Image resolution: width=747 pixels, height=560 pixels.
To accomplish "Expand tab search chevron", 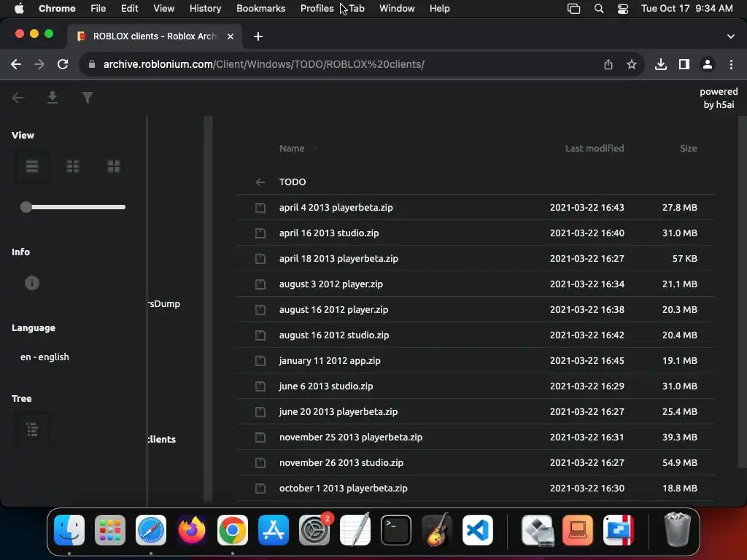I will tap(731, 36).
